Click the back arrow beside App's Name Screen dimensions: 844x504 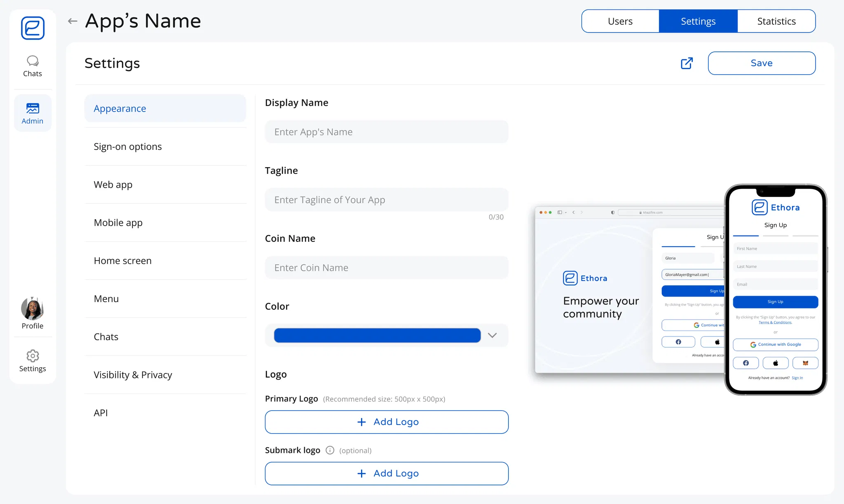[x=73, y=21]
